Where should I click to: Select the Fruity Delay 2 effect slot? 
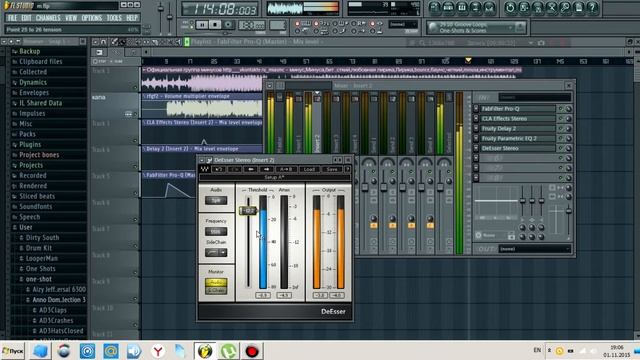tap(517, 129)
